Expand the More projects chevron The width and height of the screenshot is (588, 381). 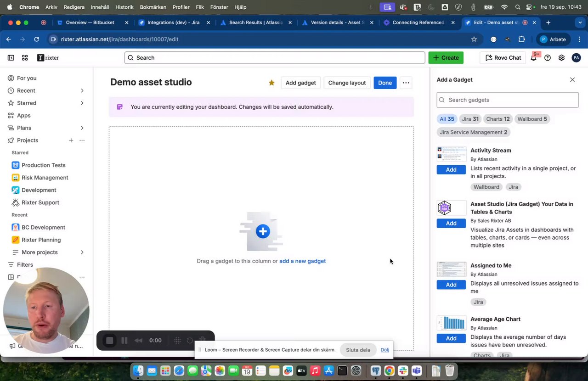82,252
